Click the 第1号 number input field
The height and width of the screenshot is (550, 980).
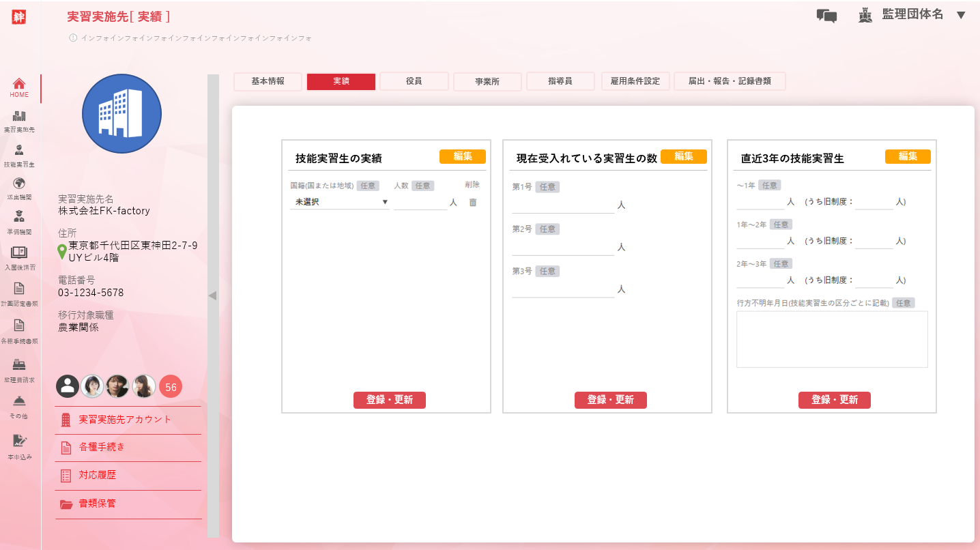coord(563,205)
